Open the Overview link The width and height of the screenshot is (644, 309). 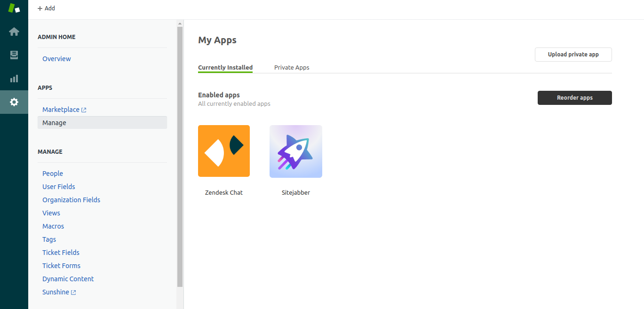(56, 59)
